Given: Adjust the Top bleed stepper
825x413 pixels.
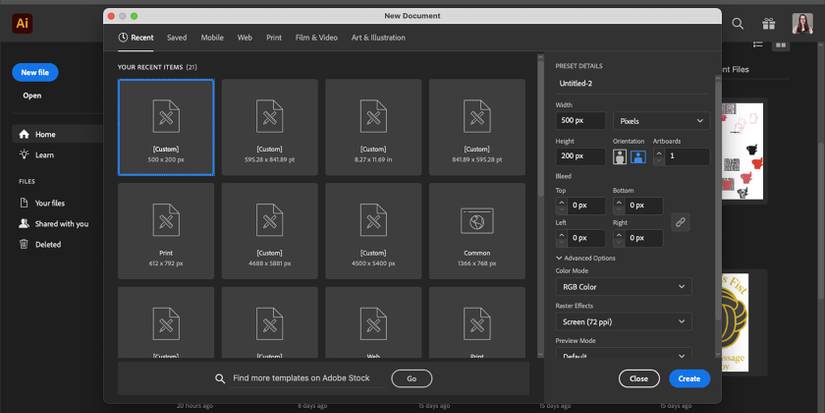Looking at the screenshot, I should pyautogui.click(x=561, y=205).
